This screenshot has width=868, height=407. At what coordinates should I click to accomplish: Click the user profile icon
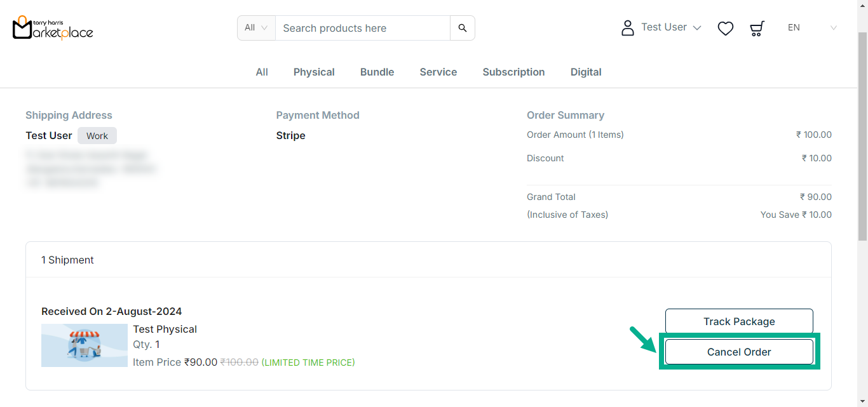[x=628, y=28]
